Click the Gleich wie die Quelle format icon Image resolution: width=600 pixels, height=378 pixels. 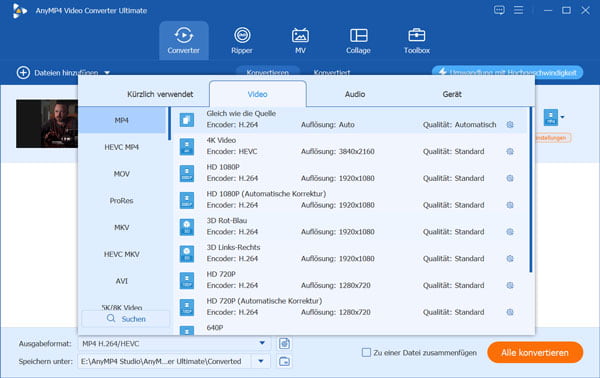pos(187,120)
